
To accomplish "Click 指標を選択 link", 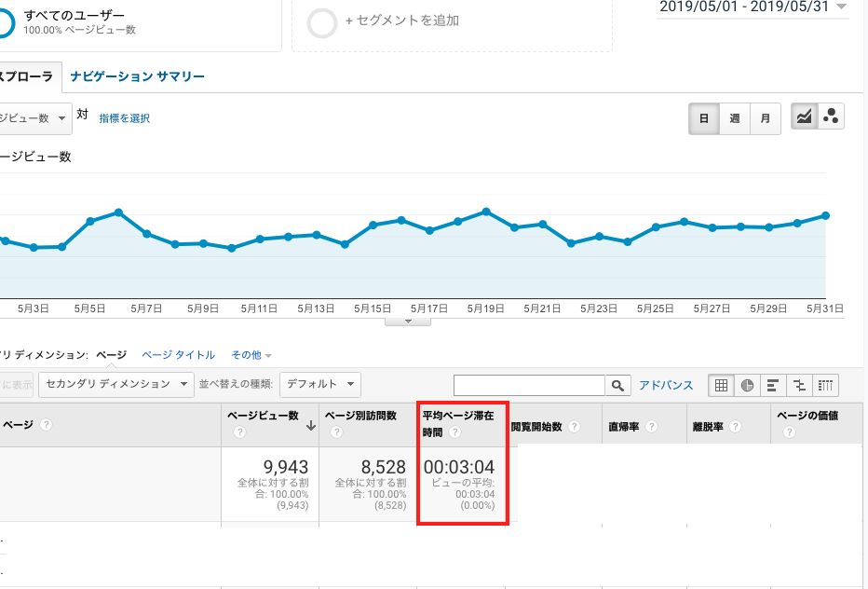I will click(125, 118).
